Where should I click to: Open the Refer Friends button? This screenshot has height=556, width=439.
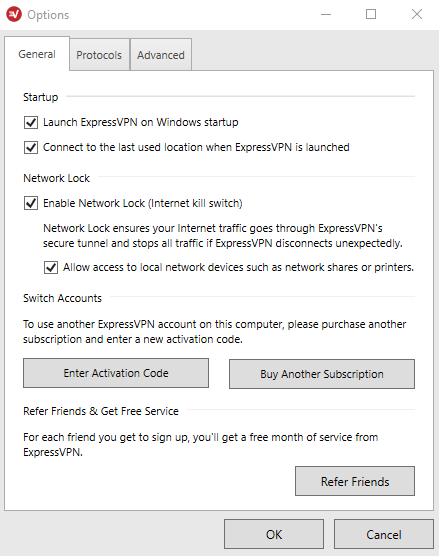click(355, 481)
